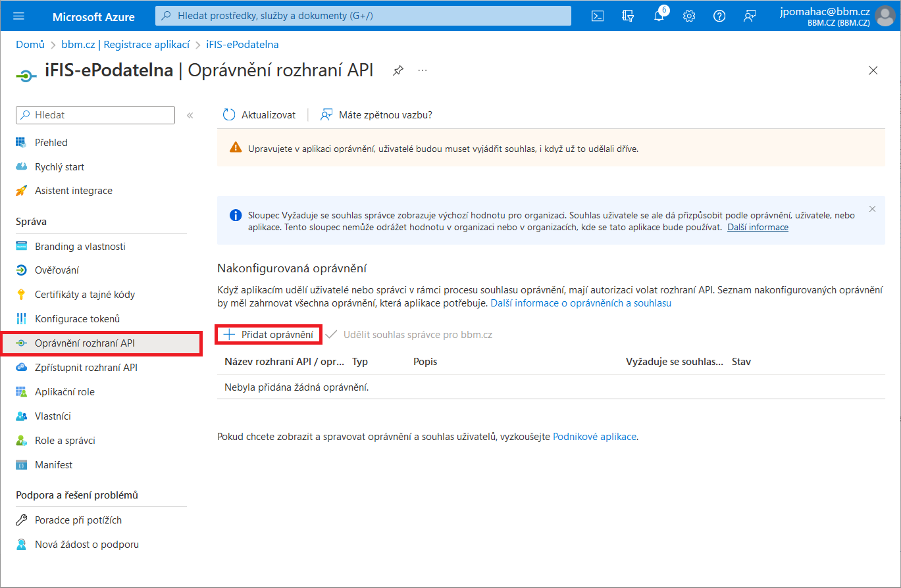Screen dimensions: 901x588
Task: Open the settings gear icon
Action: point(689,16)
